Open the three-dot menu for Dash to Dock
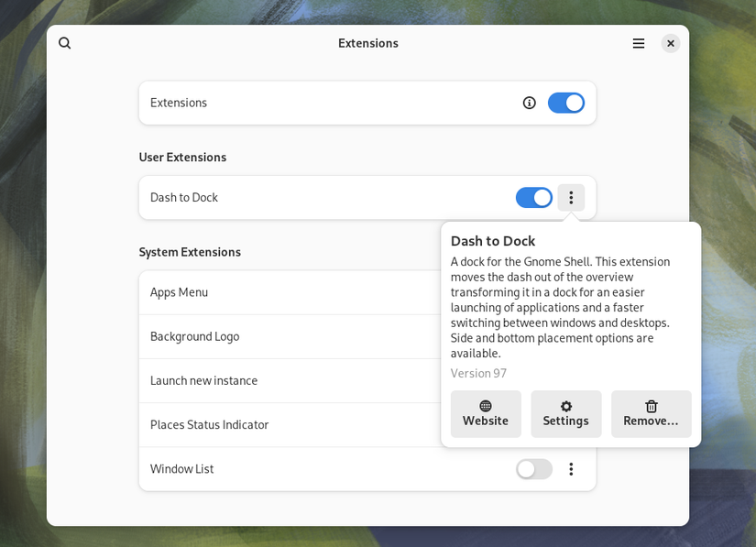The width and height of the screenshot is (756, 547). (x=571, y=197)
